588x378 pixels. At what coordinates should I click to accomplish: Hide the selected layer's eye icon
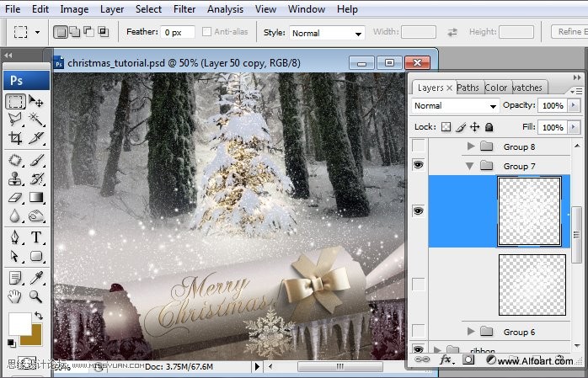click(x=419, y=210)
